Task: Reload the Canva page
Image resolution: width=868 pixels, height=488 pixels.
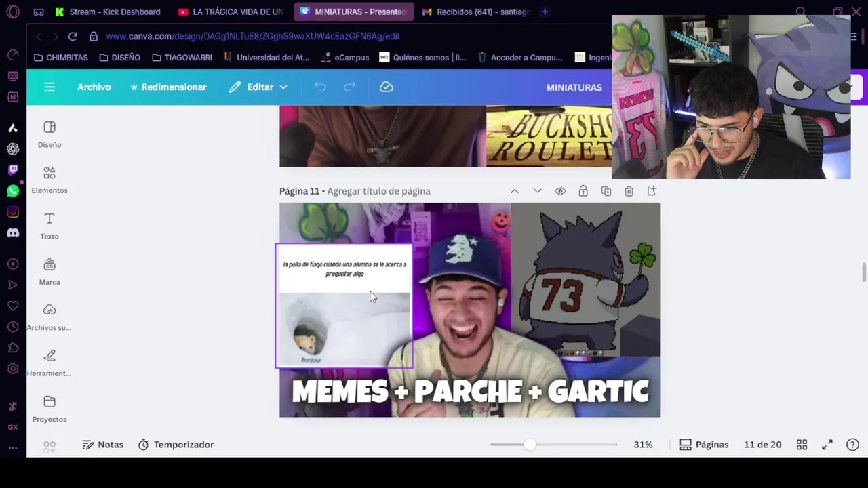Action: tap(73, 36)
